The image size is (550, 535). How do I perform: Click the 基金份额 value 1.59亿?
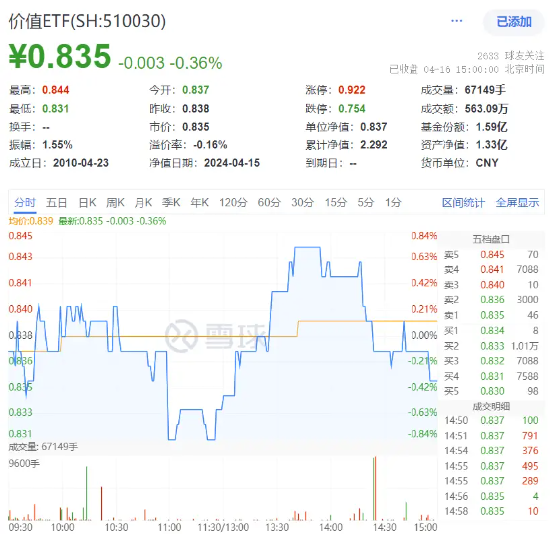[x=491, y=127]
